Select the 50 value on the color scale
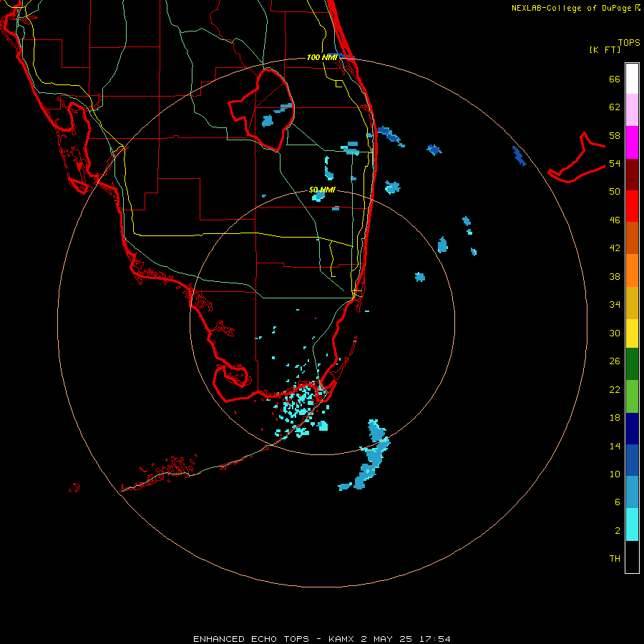The width and height of the screenshot is (644, 644). coord(615,192)
